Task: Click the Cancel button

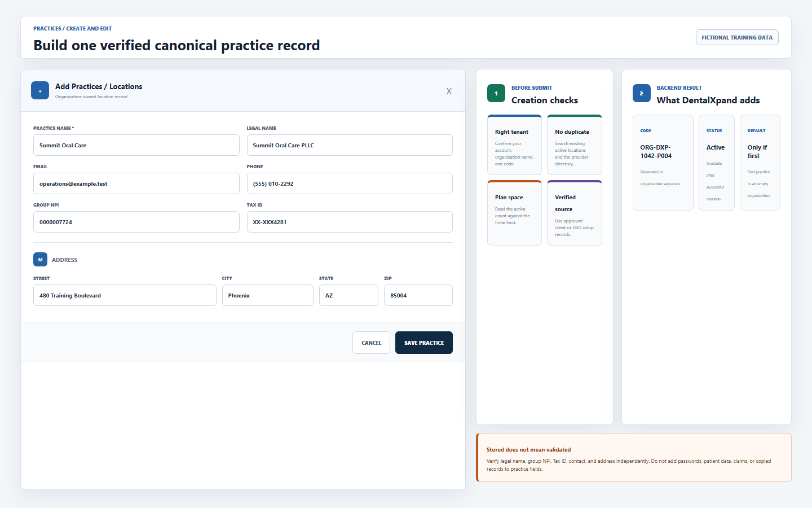Action: pyautogui.click(x=371, y=343)
